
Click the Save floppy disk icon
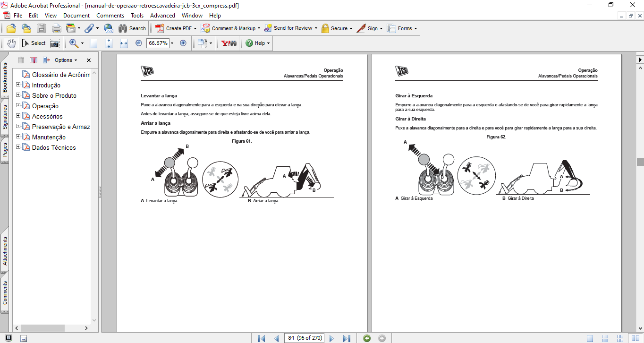coord(42,28)
